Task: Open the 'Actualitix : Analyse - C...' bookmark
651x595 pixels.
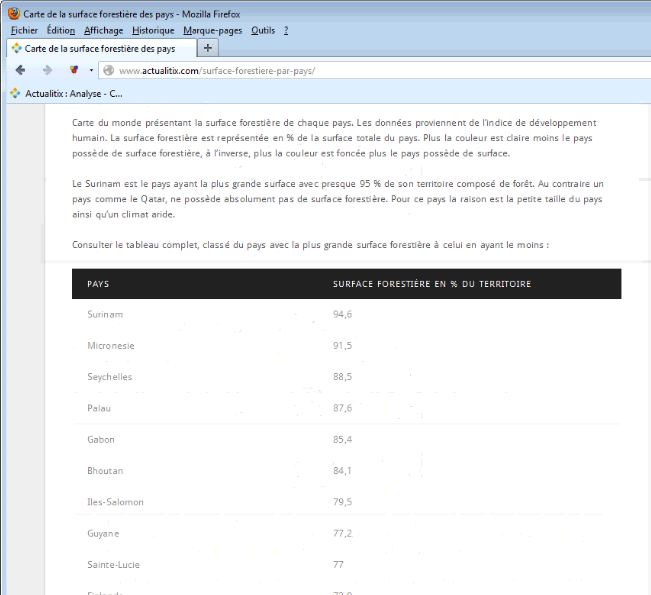Action: tap(73, 93)
